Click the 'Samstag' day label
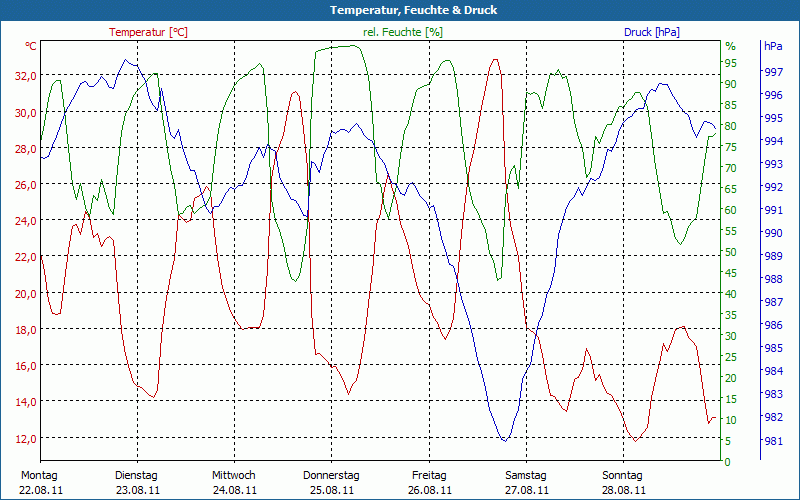Image resolution: width=800 pixels, height=500 pixels. 526,476
